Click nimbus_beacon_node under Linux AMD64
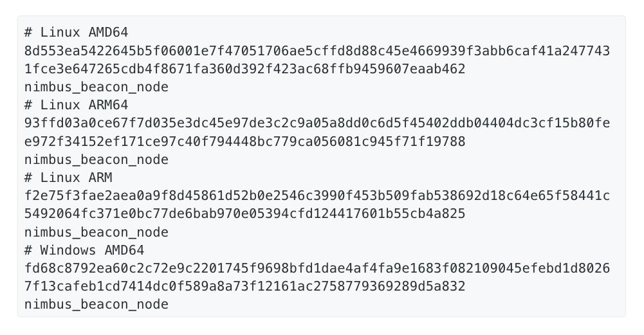The image size is (644, 335). [x=97, y=87]
